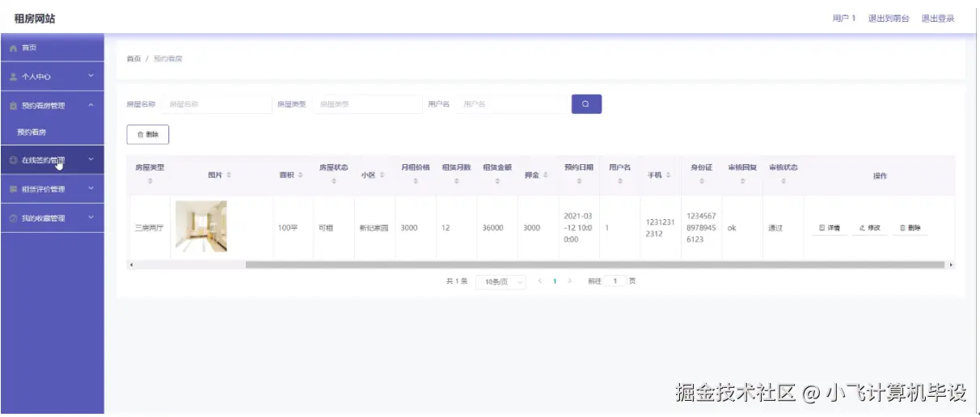
Task: Click the 2021-03-12 appointment date cell
Action: [x=578, y=228]
